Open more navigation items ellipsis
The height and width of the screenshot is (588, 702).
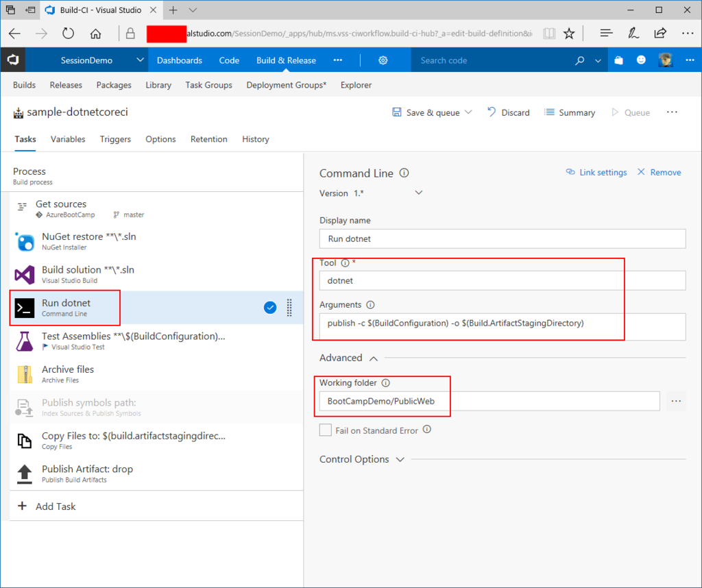click(338, 60)
